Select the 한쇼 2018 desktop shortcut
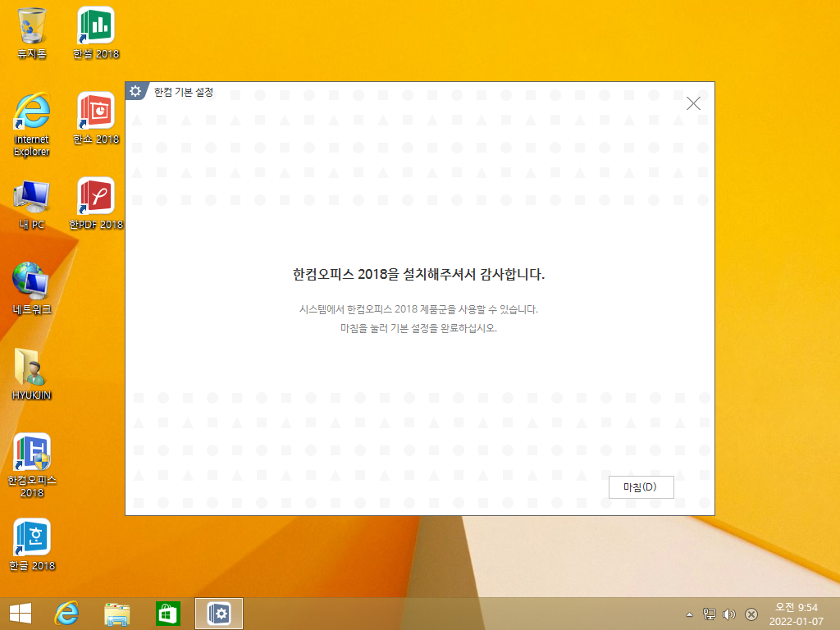The width and height of the screenshot is (840, 630). coord(96,118)
